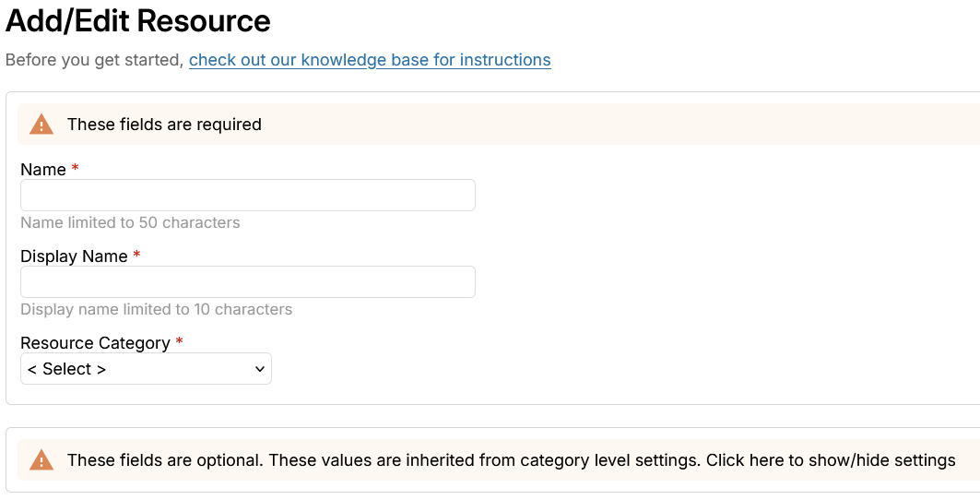The width and height of the screenshot is (980, 500).
Task: Click 'Name limited to 50 characters' hint
Action: pyautogui.click(x=130, y=222)
